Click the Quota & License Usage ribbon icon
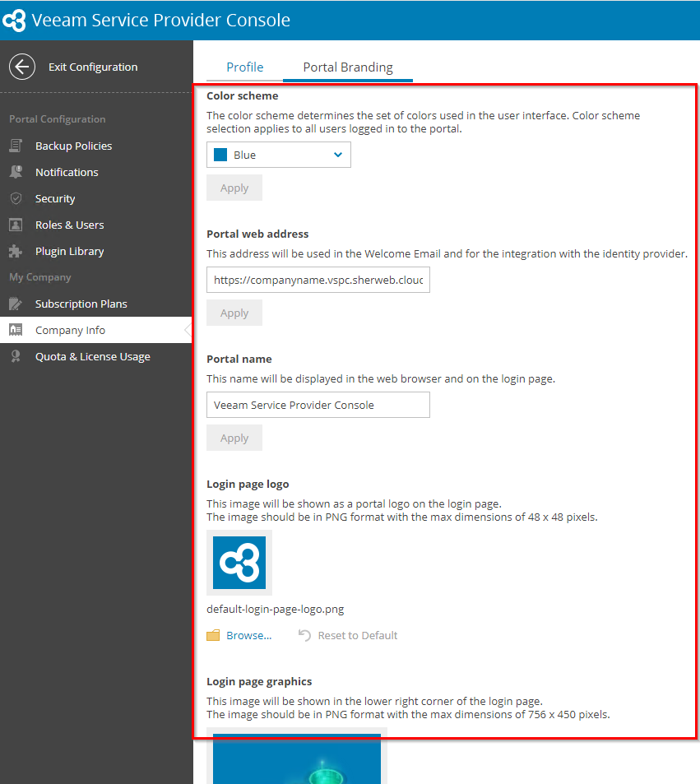This screenshot has height=784, width=700. 16,356
